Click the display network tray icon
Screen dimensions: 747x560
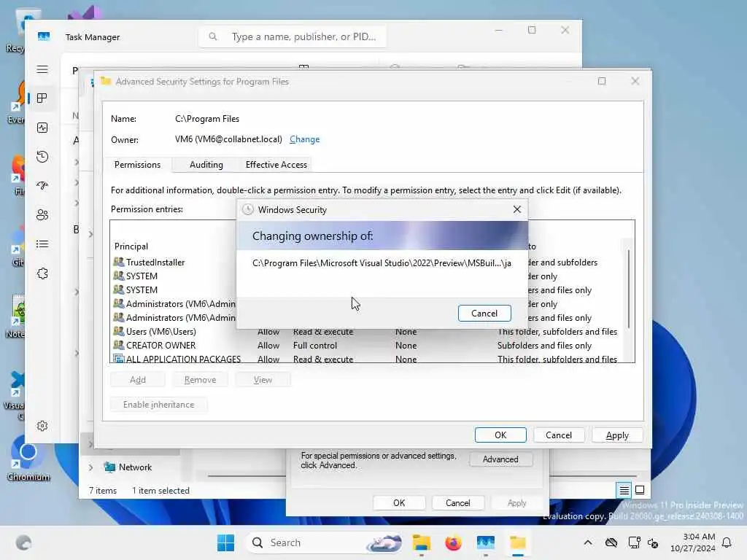click(634, 542)
